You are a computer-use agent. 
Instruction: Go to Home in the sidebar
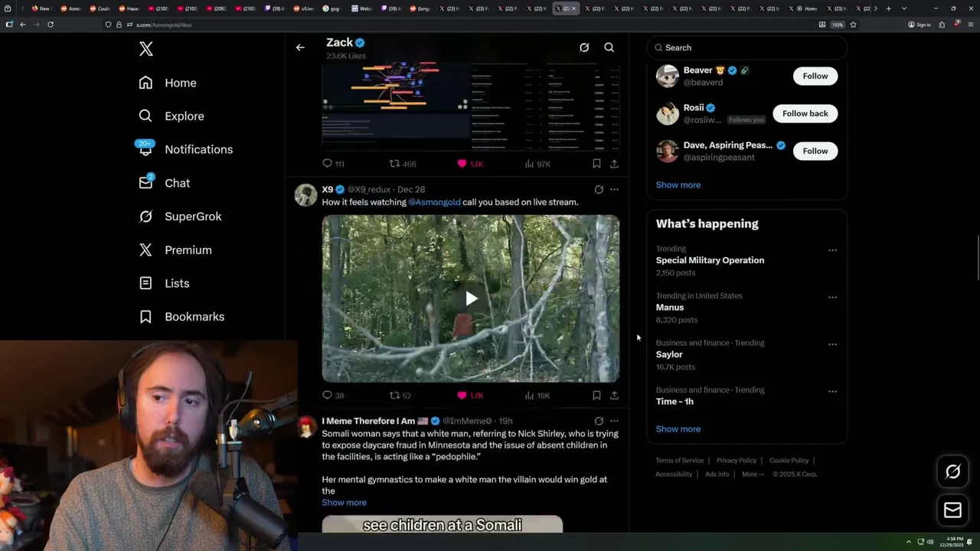pyautogui.click(x=168, y=83)
